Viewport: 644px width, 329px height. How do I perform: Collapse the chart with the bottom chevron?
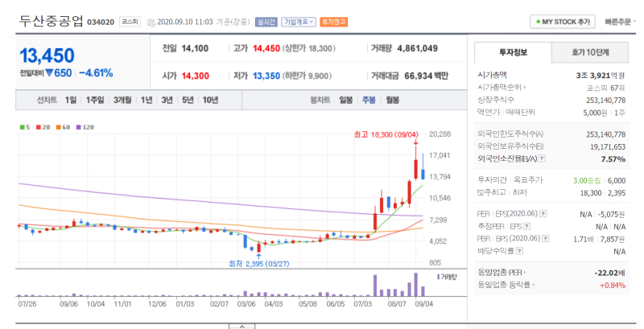pos(242,327)
